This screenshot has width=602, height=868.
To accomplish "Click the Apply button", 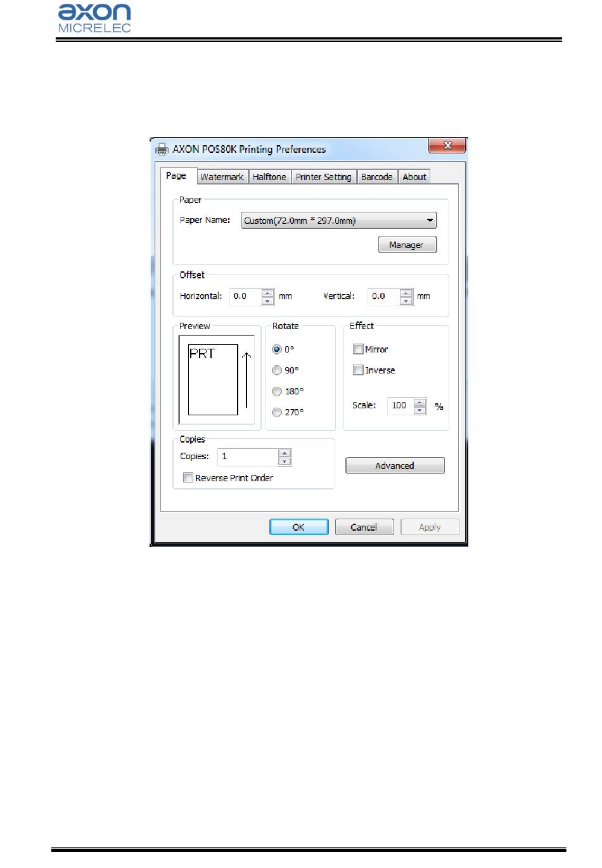I will 430,527.
